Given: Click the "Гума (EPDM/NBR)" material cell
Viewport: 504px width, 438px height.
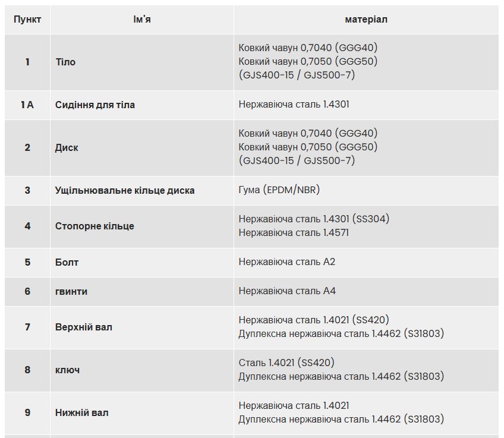Looking at the screenshot, I should click(x=279, y=190).
